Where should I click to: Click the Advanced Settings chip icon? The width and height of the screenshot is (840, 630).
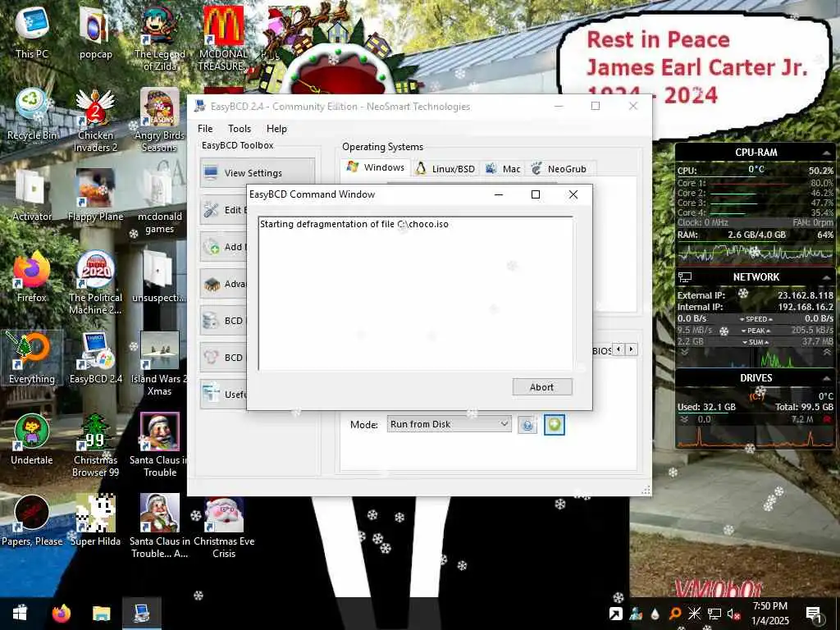point(212,284)
